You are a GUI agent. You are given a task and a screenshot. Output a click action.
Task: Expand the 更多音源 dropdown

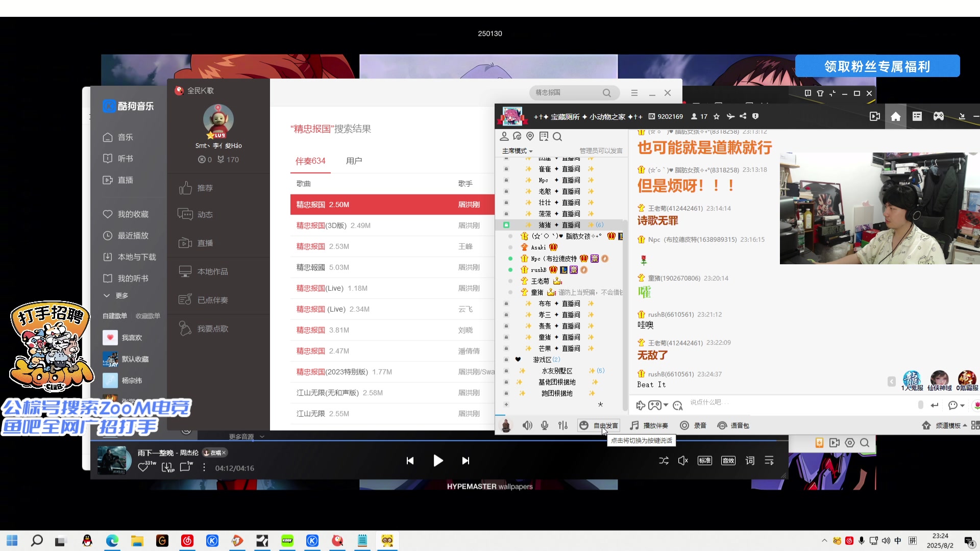[x=247, y=437]
